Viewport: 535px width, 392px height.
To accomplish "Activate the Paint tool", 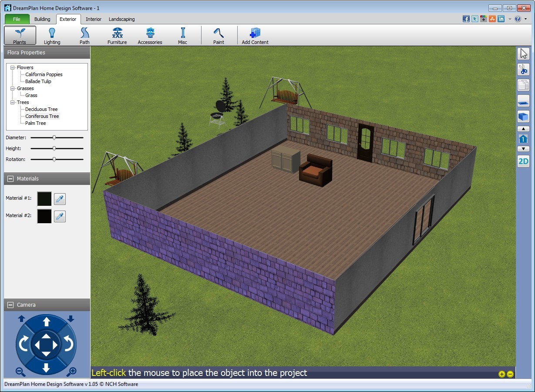I will click(219, 35).
